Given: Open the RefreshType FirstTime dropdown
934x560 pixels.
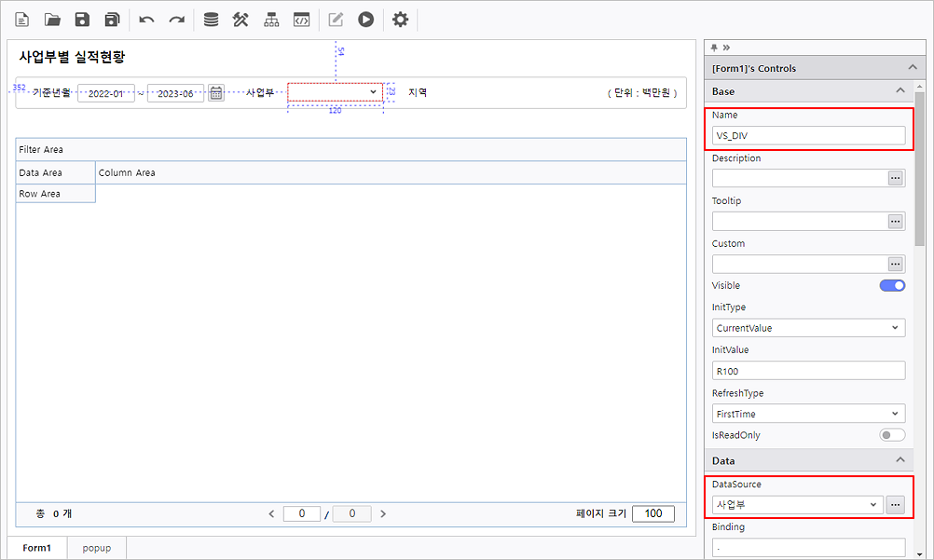Looking at the screenshot, I should click(808, 414).
